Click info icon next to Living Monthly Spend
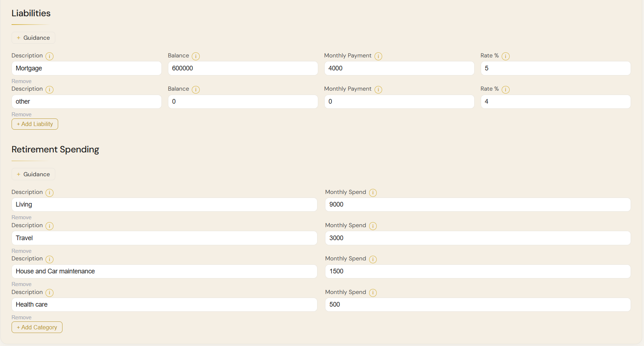The width and height of the screenshot is (644, 346). tap(373, 193)
